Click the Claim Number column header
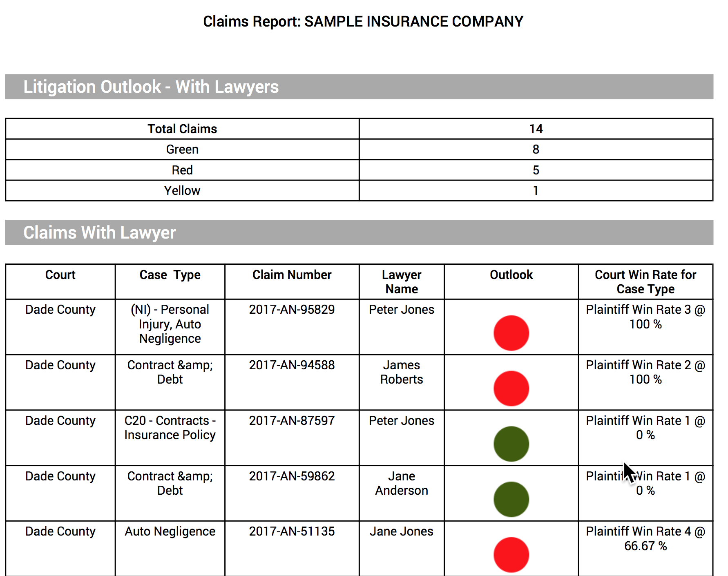 pos(292,275)
